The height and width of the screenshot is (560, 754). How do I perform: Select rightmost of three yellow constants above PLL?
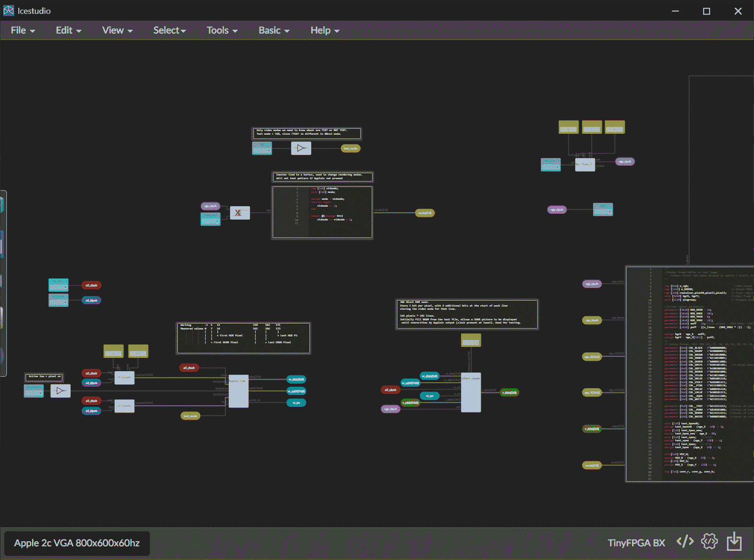tap(615, 127)
